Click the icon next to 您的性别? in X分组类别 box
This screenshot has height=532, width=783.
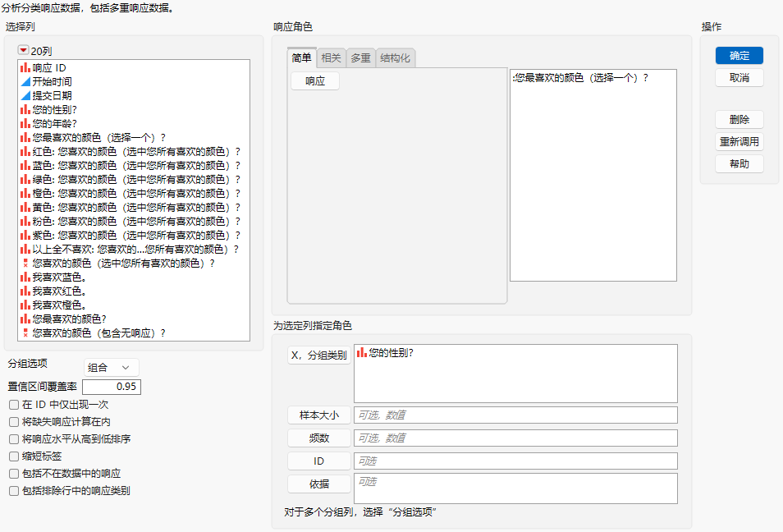coord(361,353)
